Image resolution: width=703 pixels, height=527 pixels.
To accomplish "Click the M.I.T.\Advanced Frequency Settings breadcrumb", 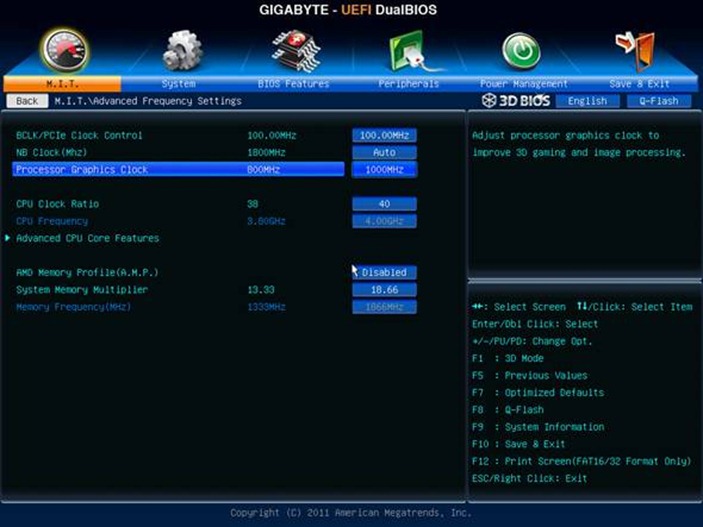I will pyautogui.click(x=148, y=101).
